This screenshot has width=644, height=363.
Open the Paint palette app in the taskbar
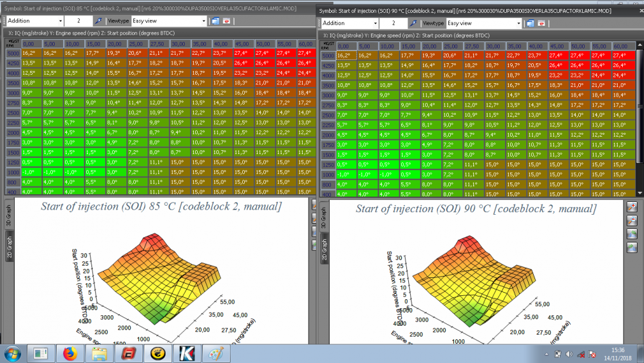click(216, 353)
